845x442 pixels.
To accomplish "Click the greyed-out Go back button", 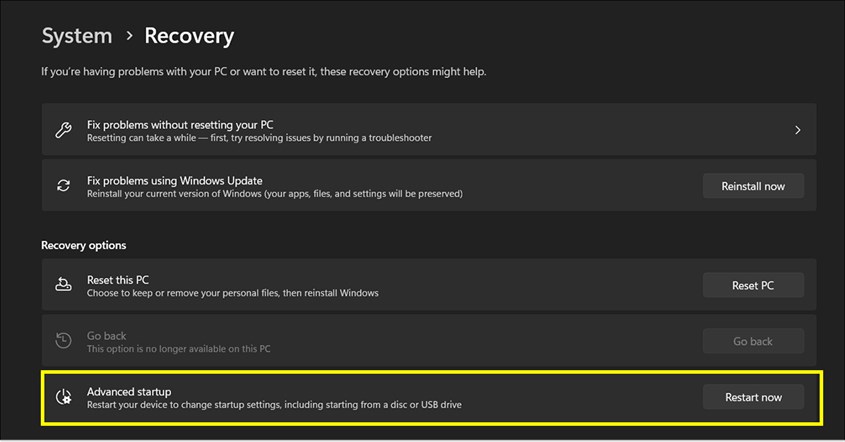I will 752,341.
